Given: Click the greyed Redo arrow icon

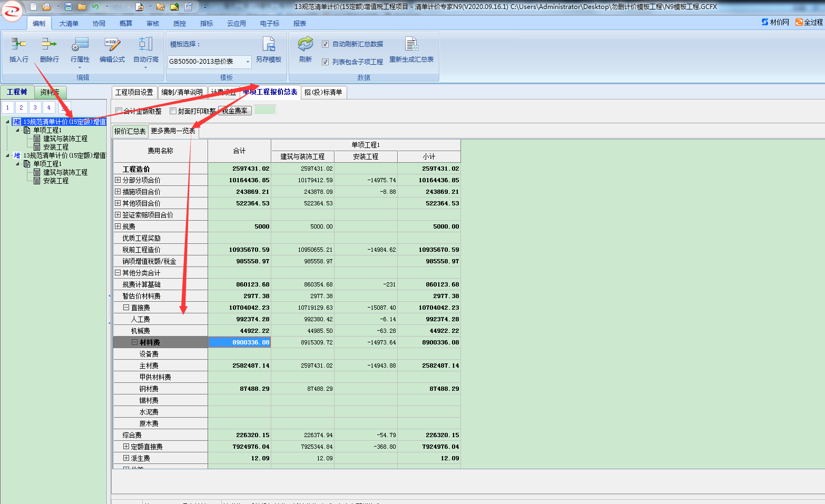Looking at the screenshot, I should (118, 7).
